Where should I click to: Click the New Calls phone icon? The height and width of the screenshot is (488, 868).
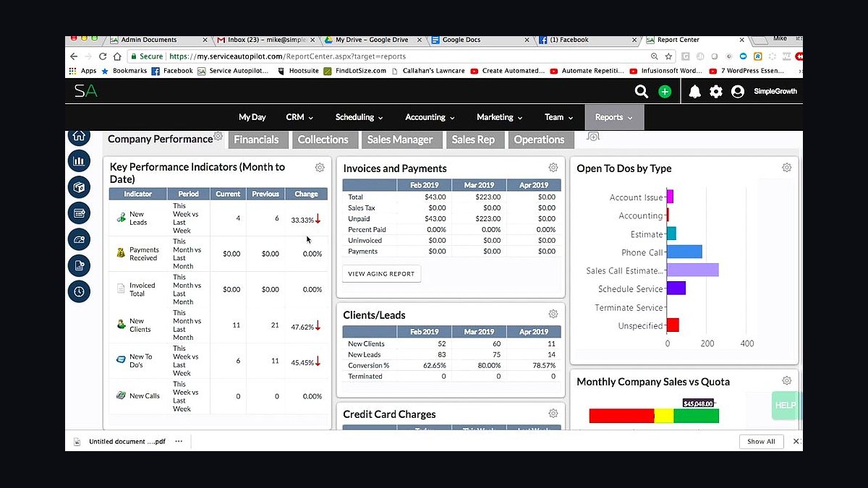122,395
